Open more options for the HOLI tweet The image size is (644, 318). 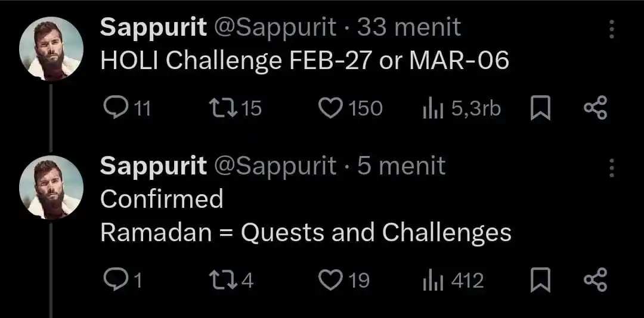(x=611, y=29)
